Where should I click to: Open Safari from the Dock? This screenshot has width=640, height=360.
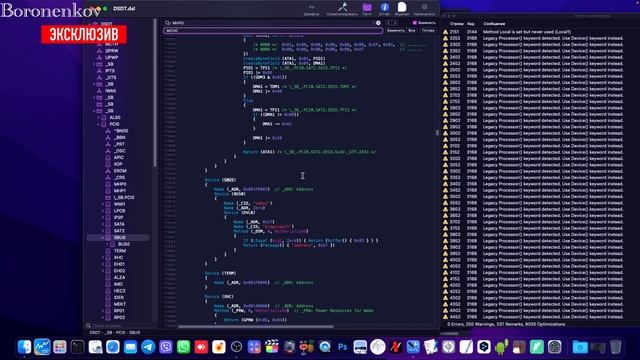(113, 347)
